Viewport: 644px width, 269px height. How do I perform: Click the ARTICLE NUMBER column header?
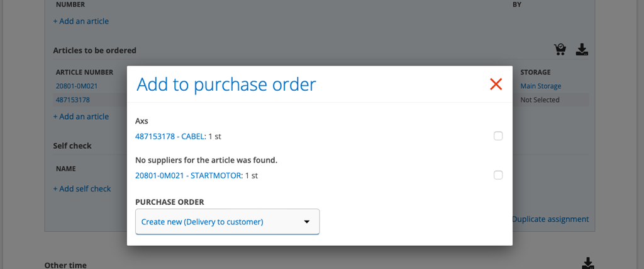[84, 72]
